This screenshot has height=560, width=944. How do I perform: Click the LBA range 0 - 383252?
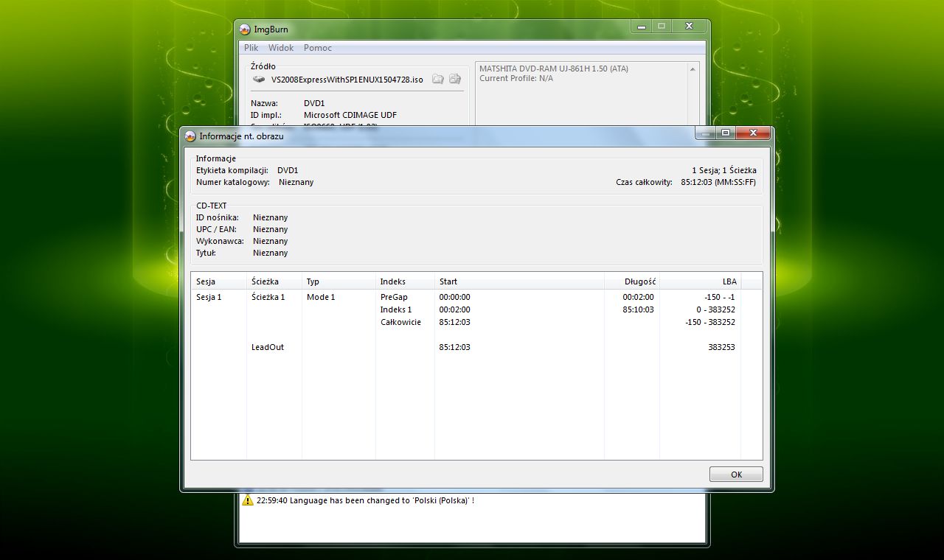[x=715, y=309]
